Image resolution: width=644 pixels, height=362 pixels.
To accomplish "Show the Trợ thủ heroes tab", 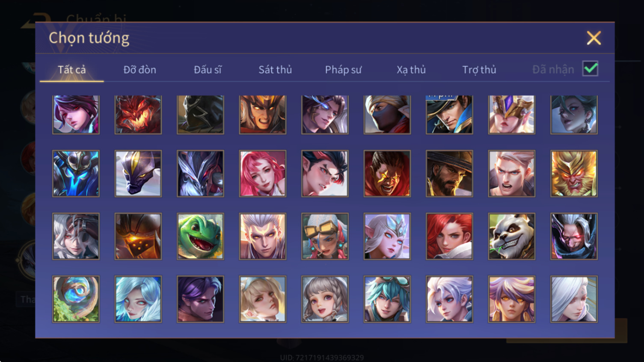I will [479, 70].
